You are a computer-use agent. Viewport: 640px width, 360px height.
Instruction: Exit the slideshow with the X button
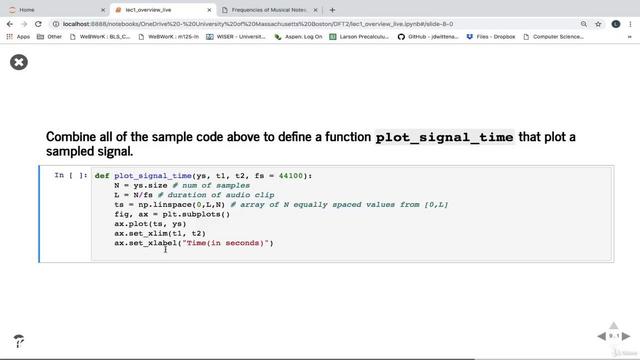tap(19, 62)
